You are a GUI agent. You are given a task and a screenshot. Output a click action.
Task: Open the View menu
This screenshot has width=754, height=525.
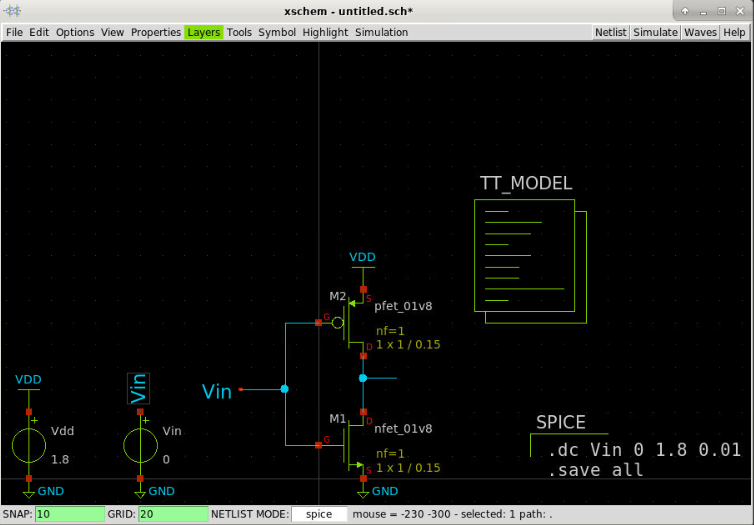click(112, 32)
